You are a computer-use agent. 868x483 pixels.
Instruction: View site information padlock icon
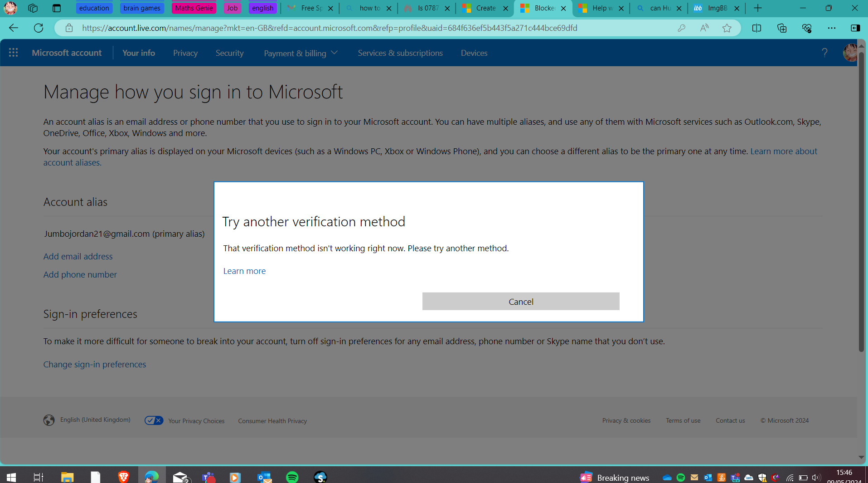tap(69, 28)
